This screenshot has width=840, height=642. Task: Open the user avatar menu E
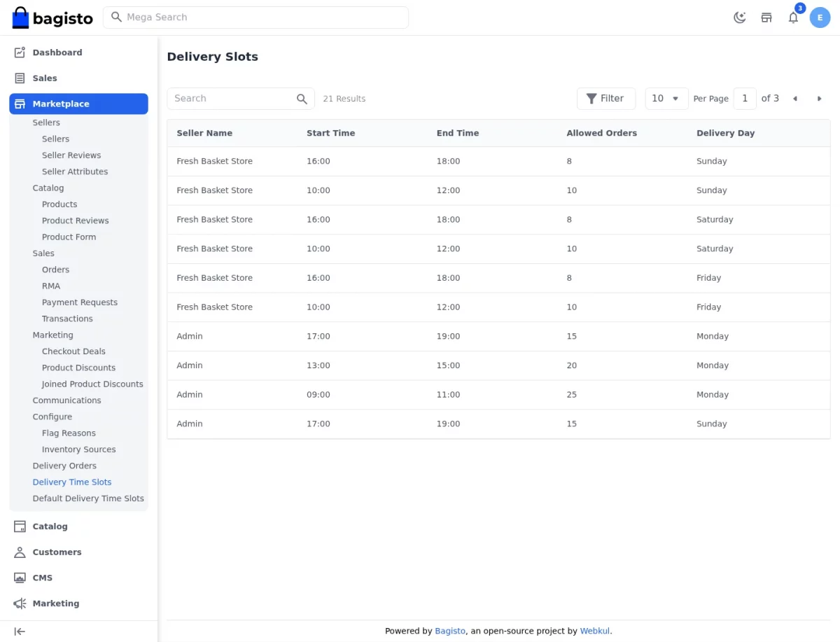click(x=820, y=18)
